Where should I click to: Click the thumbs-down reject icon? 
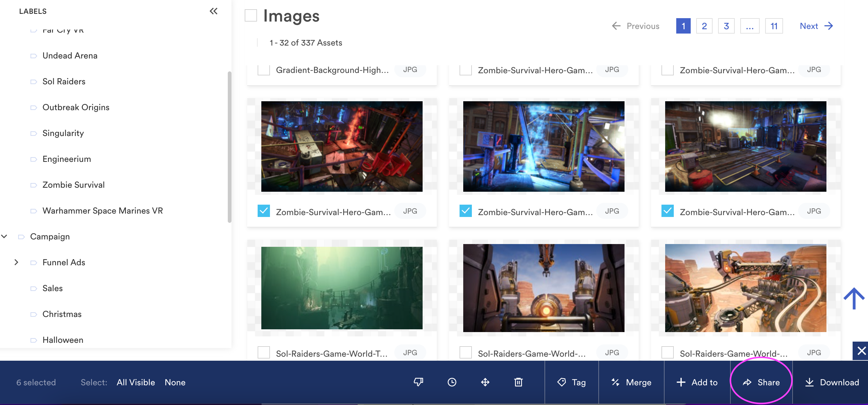coord(418,382)
